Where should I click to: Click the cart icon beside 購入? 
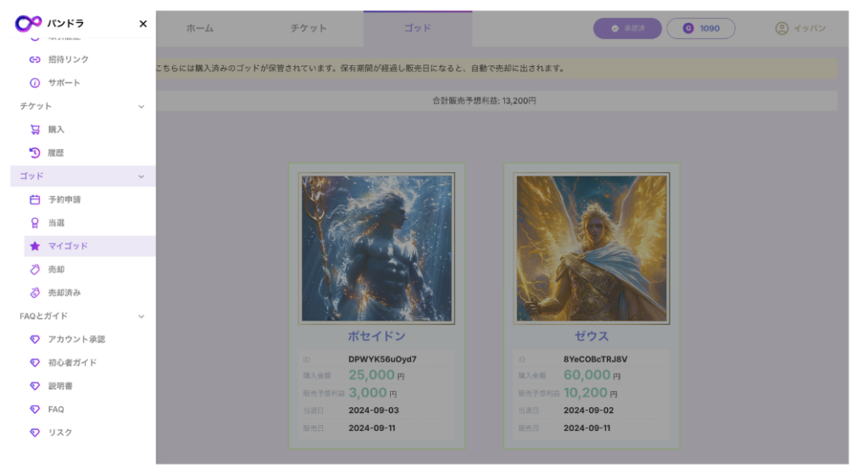35,130
